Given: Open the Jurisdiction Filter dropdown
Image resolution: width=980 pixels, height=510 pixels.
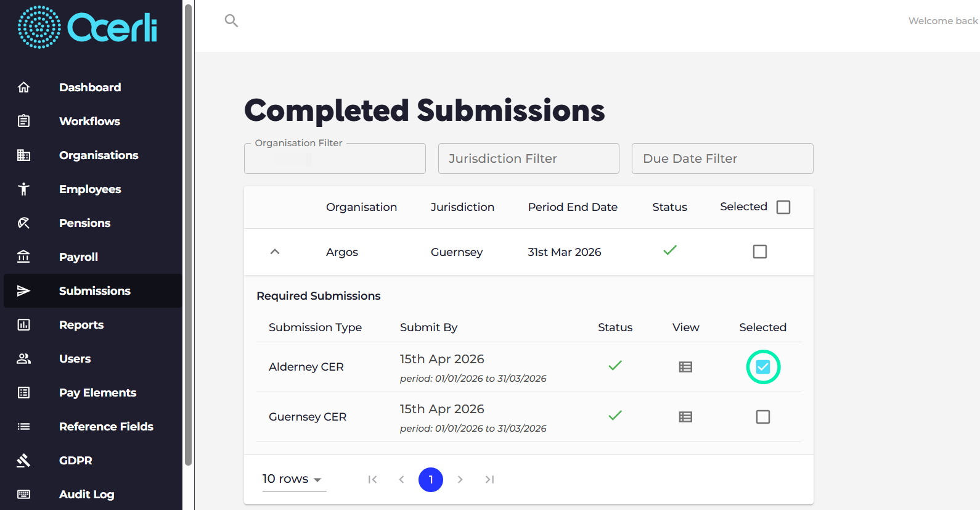Looking at the screenshot, I should (x=529, y=158).
